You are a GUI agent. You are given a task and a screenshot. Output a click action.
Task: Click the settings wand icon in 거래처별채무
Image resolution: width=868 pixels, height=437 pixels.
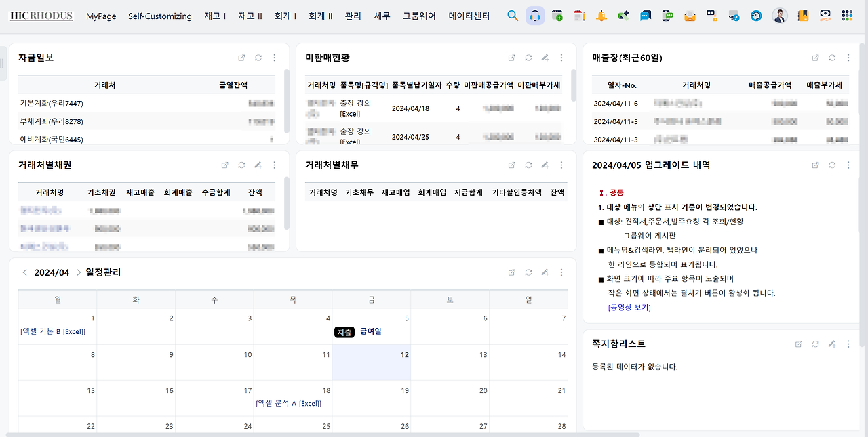point(545,165)
